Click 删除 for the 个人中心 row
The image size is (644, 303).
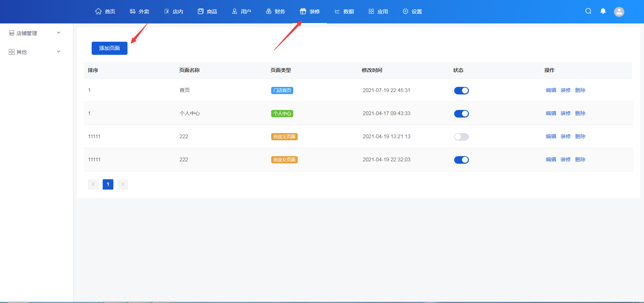click(x=580, y=113)
